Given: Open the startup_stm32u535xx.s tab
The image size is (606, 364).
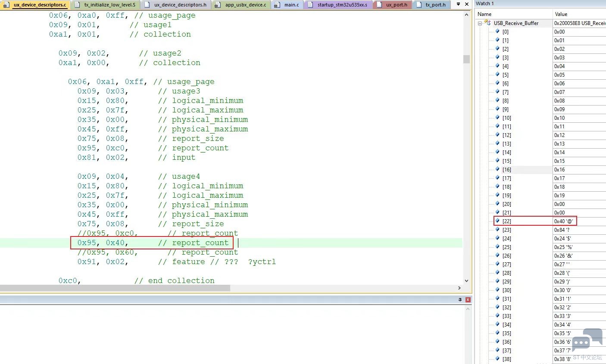Looking at the screenshot, I should (338, 5).
